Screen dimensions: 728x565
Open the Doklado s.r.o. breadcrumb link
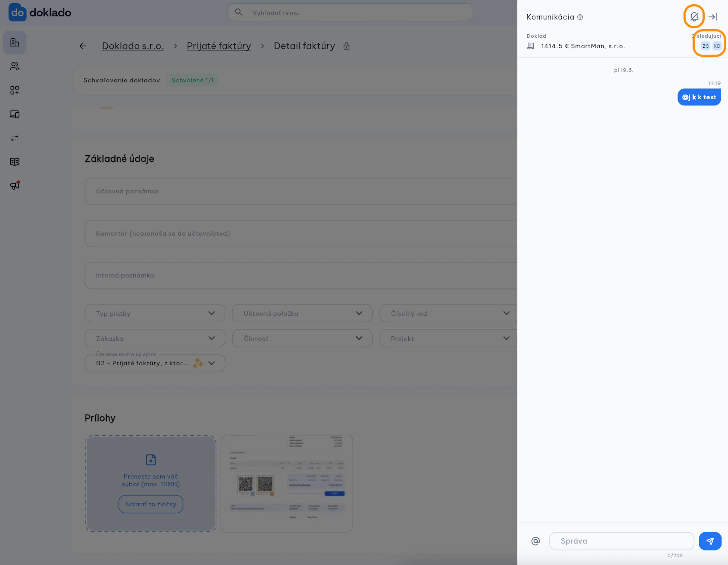(133, 46)
